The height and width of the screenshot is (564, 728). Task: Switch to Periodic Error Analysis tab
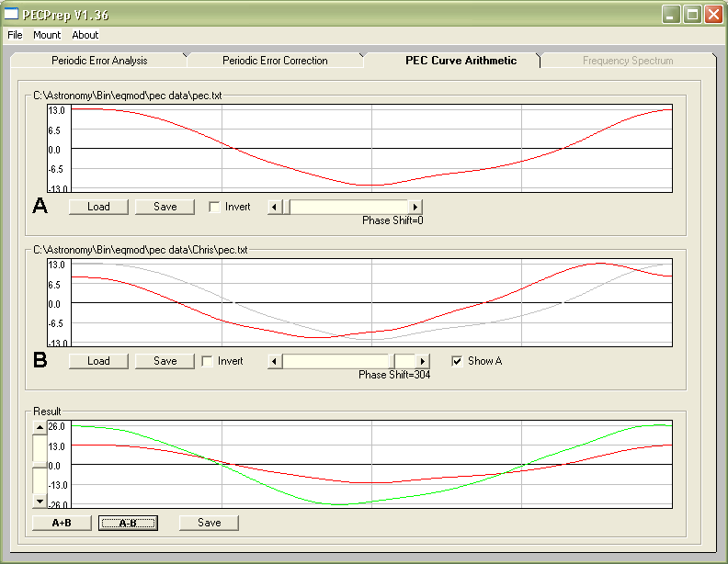[99, 61]
